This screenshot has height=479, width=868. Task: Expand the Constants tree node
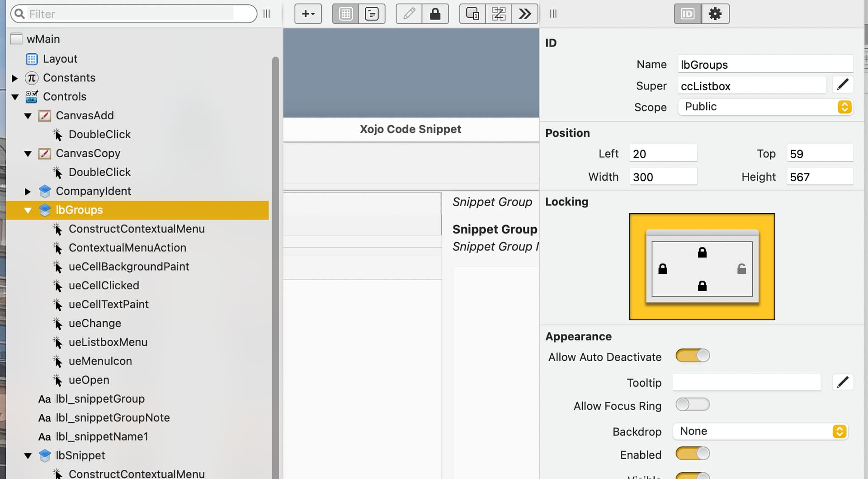coord(15,78)
